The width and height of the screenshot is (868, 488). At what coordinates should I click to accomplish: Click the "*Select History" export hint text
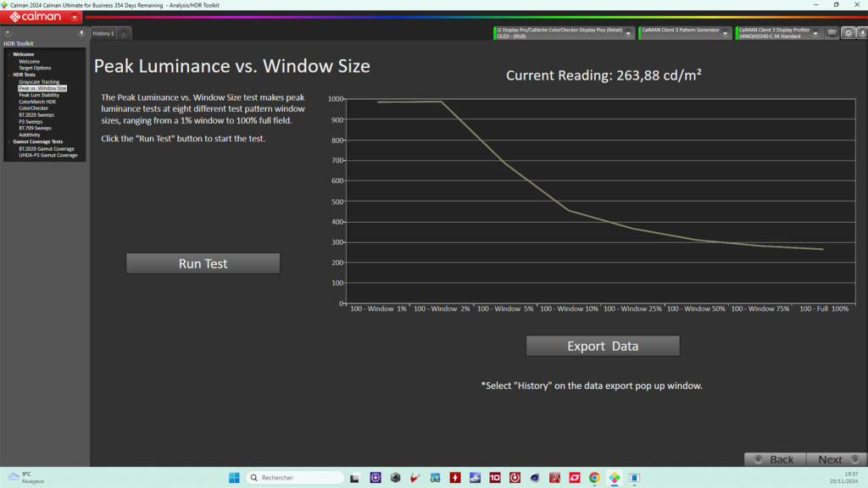[592, 385]
